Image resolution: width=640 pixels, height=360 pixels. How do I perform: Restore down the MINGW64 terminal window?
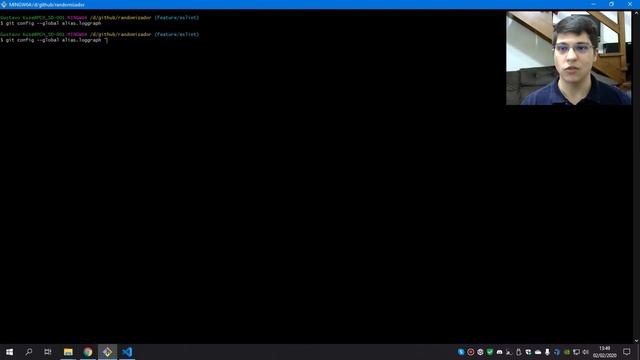(x=611, y=4)
